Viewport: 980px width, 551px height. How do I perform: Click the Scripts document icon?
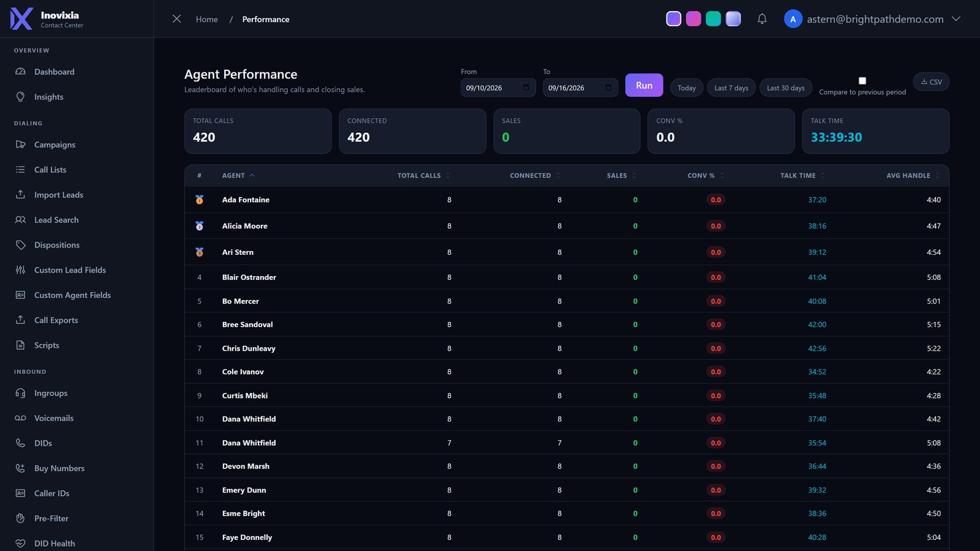(20, 345)
